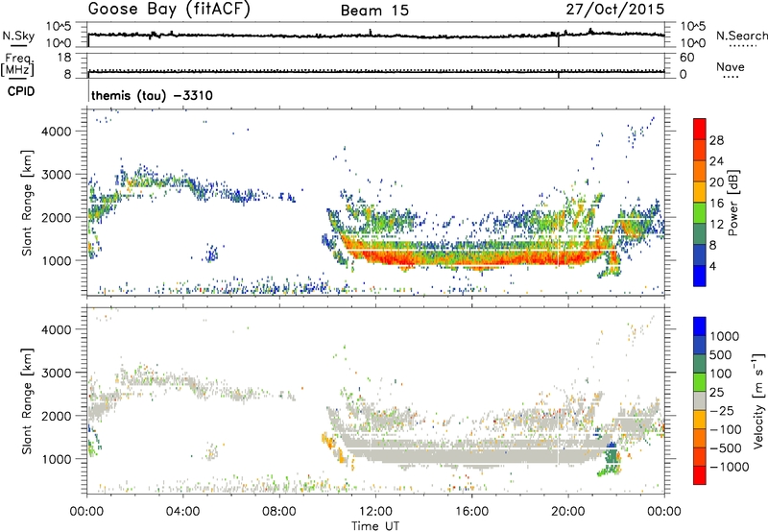The image size is (768, 532).
Task: Click the 'Goose Bay (fitACF)' title text
Action: pyautogui.click(x=169, y=10)
